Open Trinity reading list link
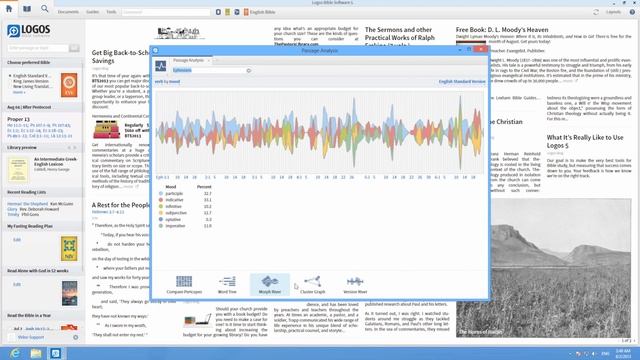Screen dimensions: 640x360 click(13, 214)
